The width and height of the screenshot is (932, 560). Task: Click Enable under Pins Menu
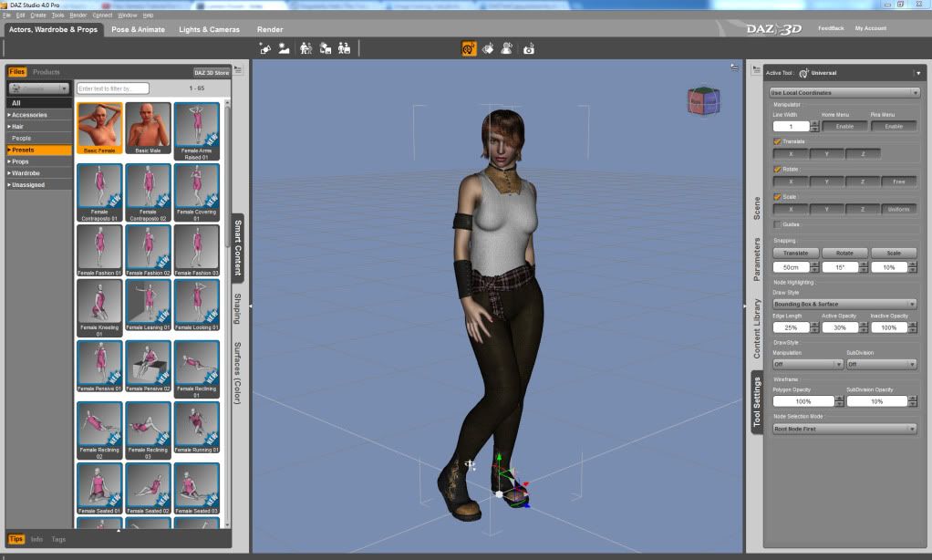[894, 127]
